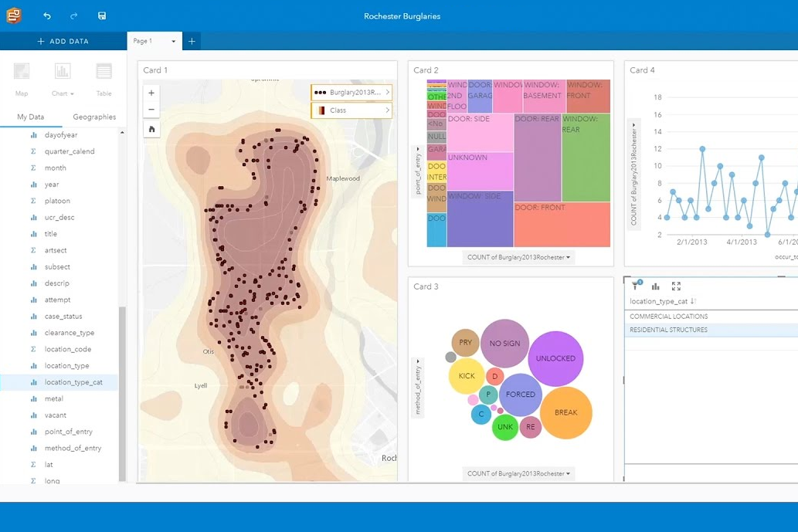The image size is (798, 532).
Task: Click the undo arrow in the header
Action: (x=47, y=16)
